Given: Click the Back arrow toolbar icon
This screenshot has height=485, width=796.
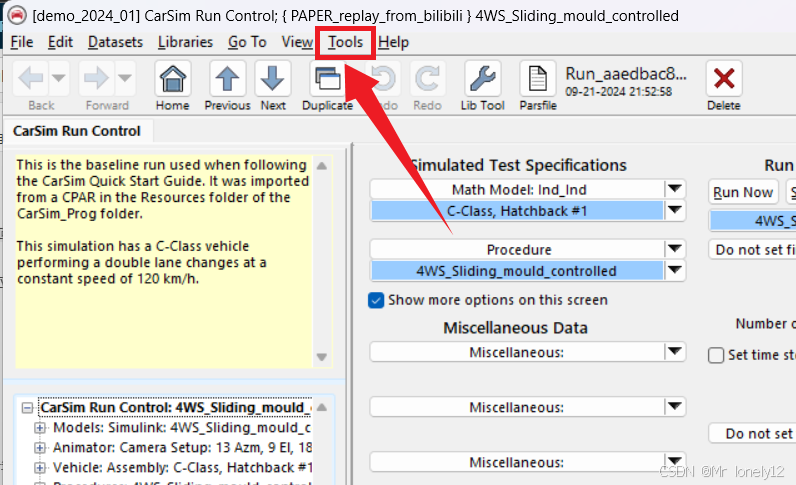Looking at the screenshot, I should (30, 78).
